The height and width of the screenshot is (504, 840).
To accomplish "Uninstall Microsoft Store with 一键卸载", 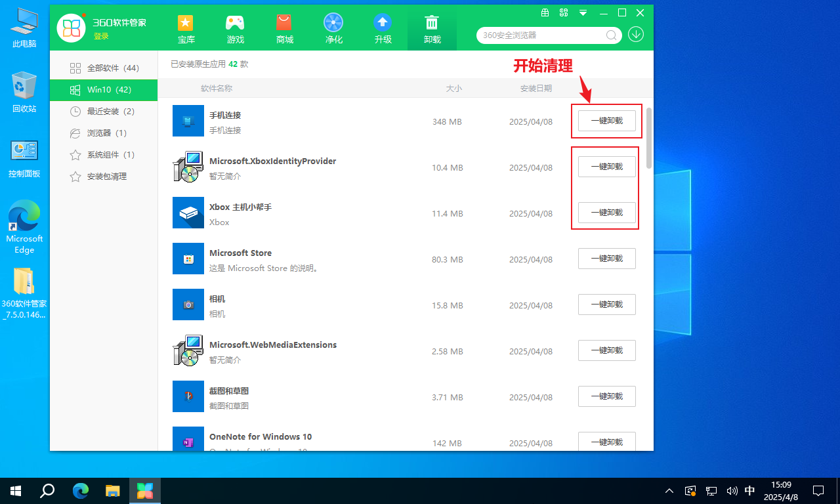I will [x=607, y=259].
